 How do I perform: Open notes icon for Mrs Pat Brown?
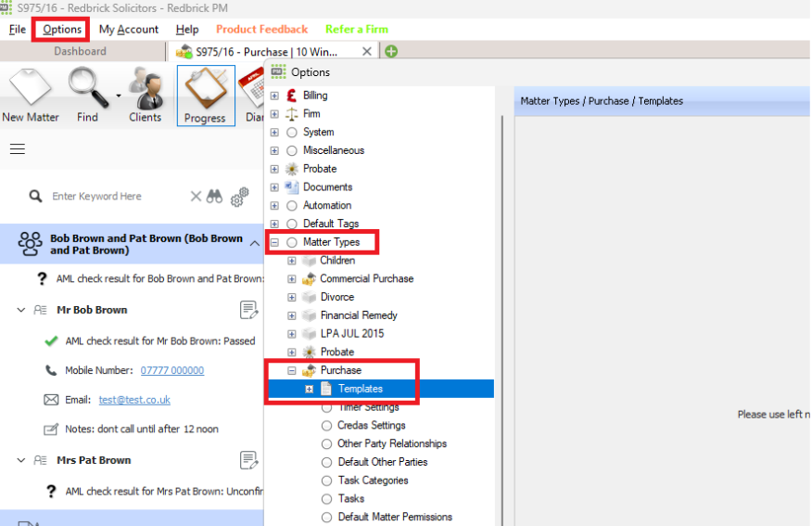pyautogui.click(x=249, y=460)
